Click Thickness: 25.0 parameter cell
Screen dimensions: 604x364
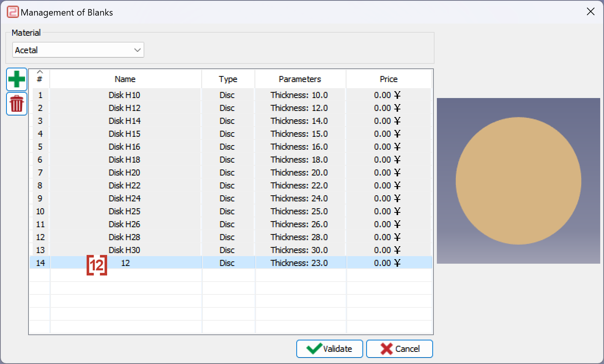coord(300,211)
